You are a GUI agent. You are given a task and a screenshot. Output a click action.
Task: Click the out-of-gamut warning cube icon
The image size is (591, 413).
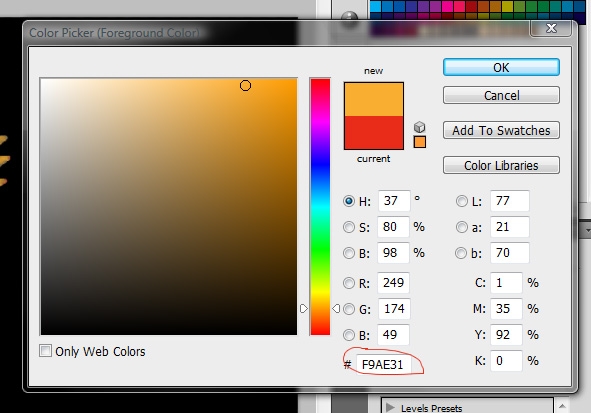(420, 127)
